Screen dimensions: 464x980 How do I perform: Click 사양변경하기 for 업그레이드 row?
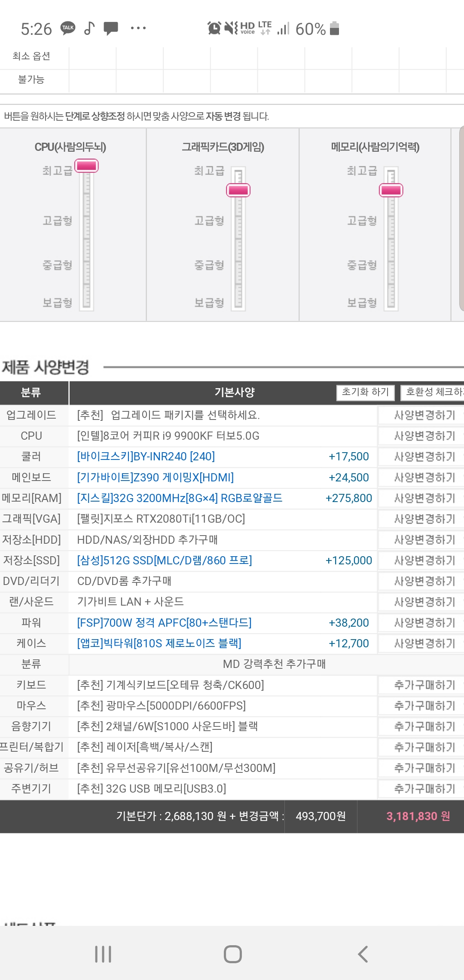click(x=421, y=415)
